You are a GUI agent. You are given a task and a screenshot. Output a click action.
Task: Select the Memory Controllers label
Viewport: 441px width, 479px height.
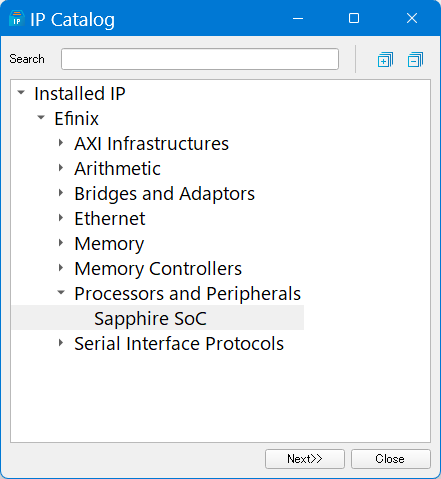click(x=158, y=269)
